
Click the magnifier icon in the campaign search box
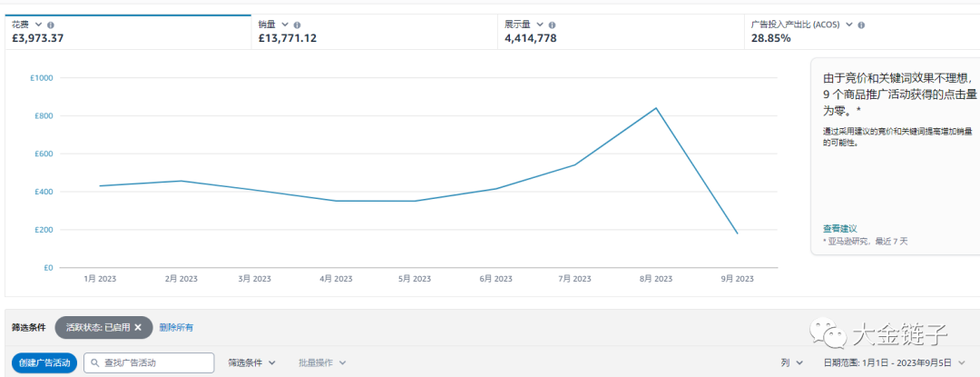[x=93, y=362]
